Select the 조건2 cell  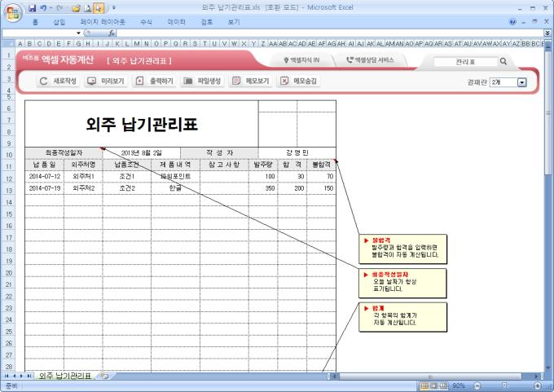pyautogui.click(x=127, y=188)
